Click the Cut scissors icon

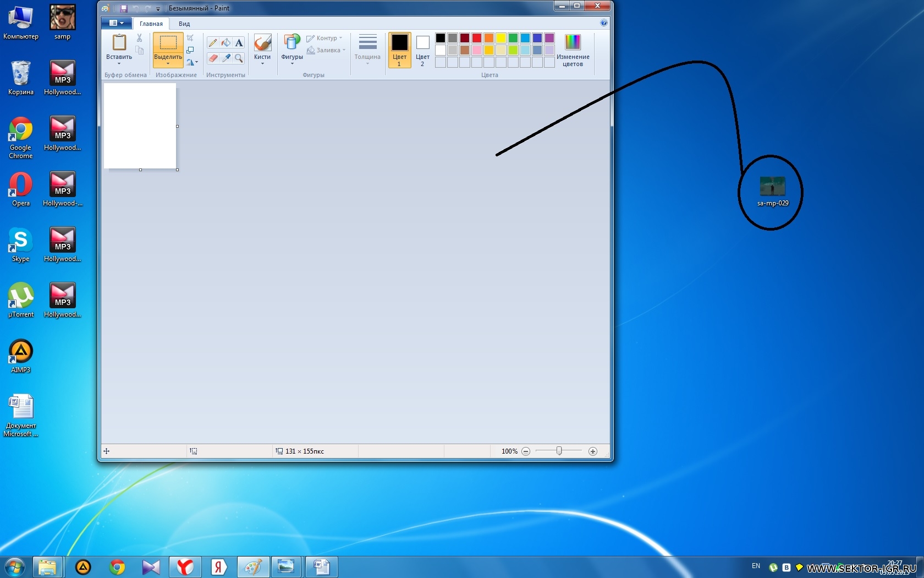click(139, 38)
